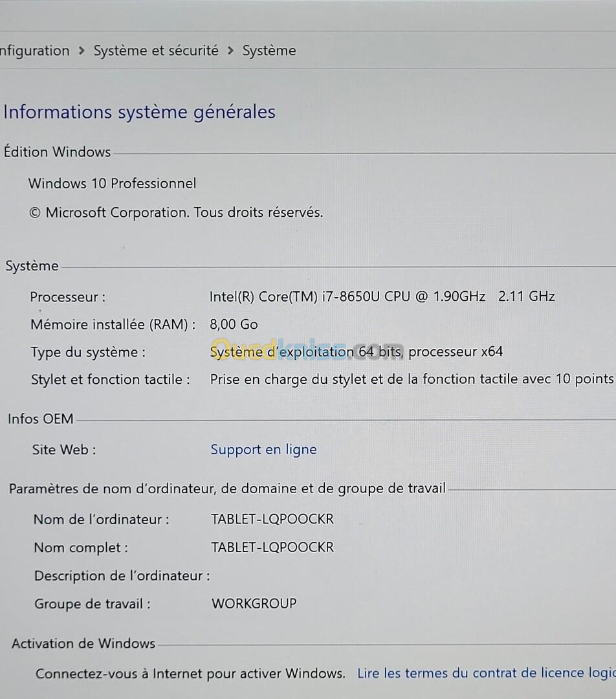
Task: Select the Système breadcrumb item
Action: click(x=269, y=51)
